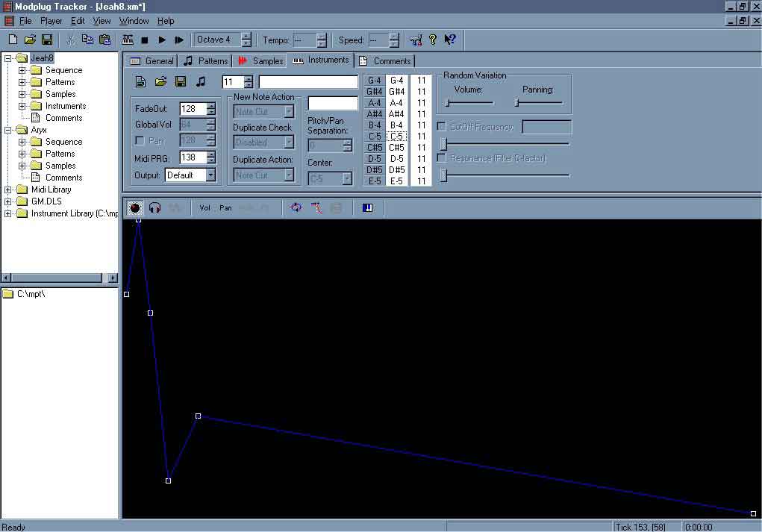This screenshot has width=762, height=532.
Task: Expand the Midi Library tree node
Action: pos(9,190)
